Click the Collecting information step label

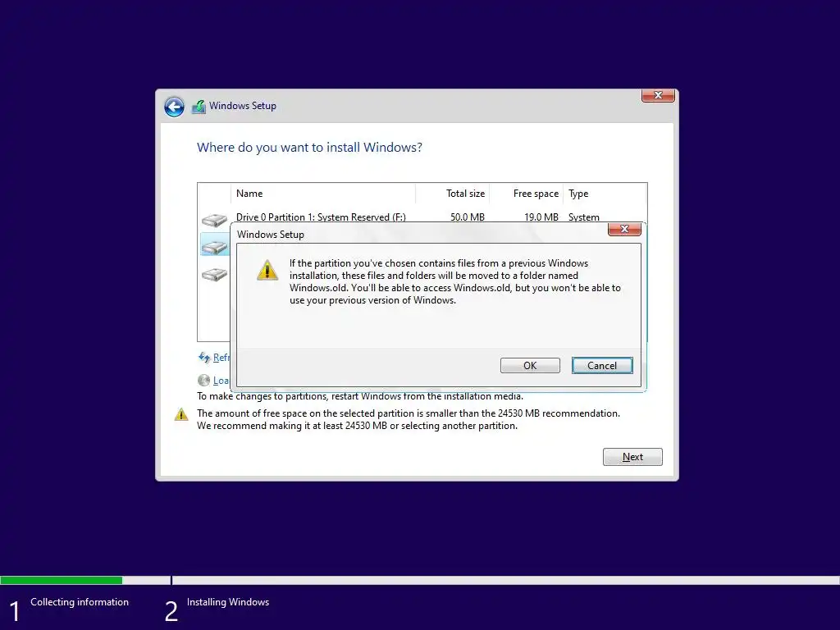(x=80, y=601)
